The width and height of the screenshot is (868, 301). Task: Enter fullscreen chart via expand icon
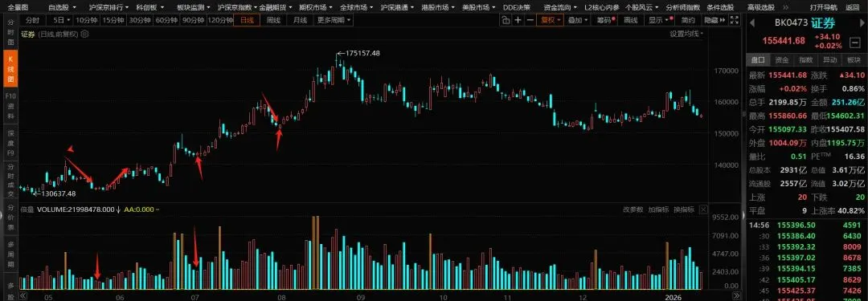[734, 20]
